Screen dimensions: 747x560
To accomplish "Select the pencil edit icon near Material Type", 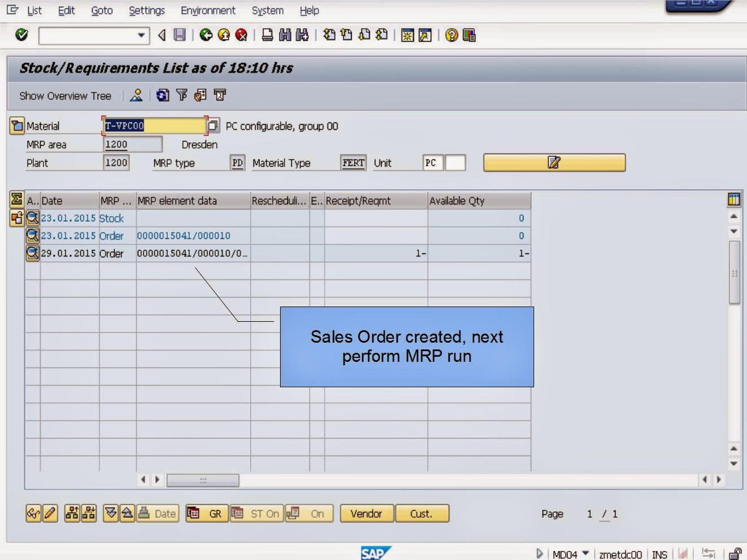I will pyautogui.click(x=554, y=163).
